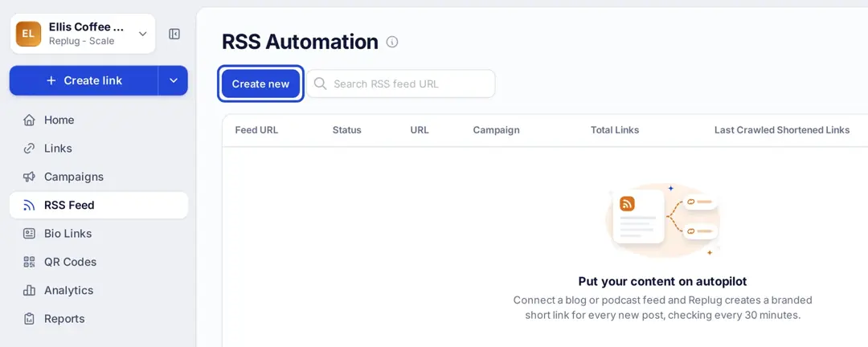868x347 pixels.
Task: Click the Last Crawled Shortened Links header
Action: [782, 130]
